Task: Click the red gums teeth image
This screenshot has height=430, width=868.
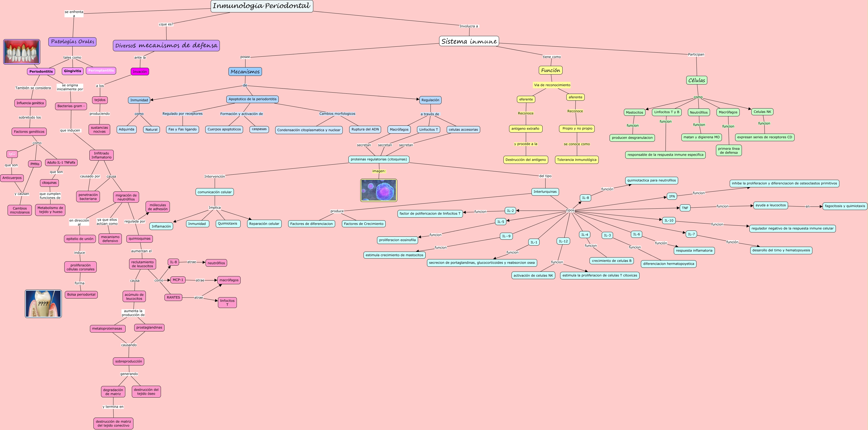Action: (22, 52)
